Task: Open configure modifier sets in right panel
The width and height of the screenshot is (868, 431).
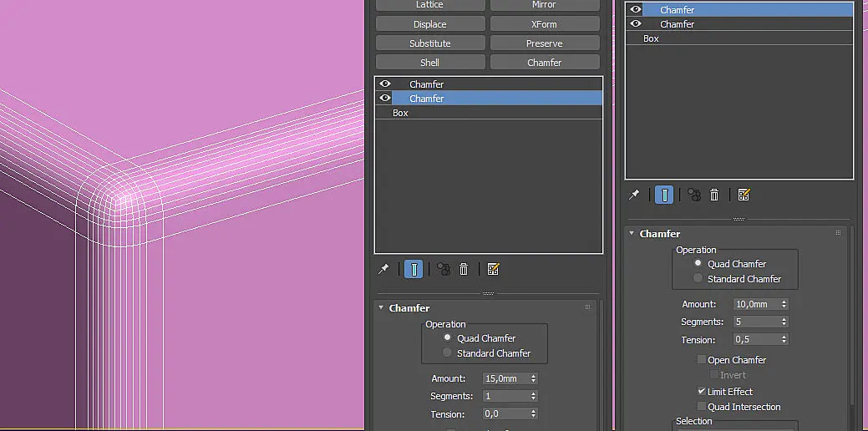Action: [744, 194]
